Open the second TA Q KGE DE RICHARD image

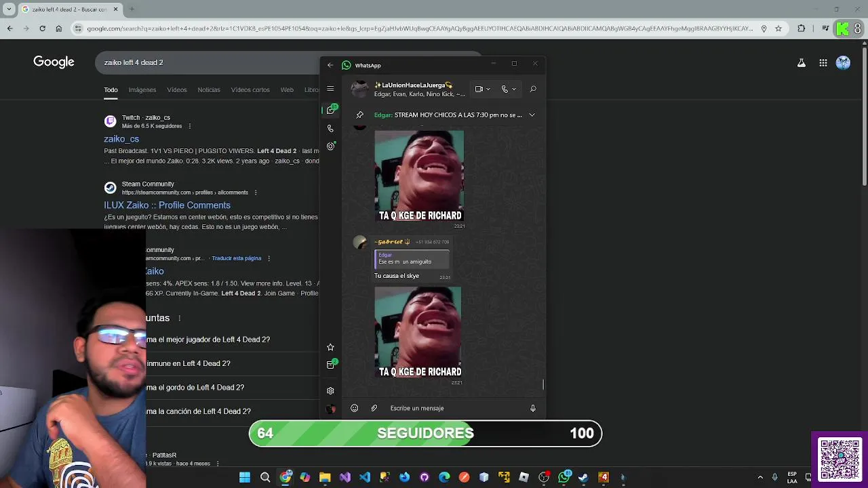coord(418,332)
